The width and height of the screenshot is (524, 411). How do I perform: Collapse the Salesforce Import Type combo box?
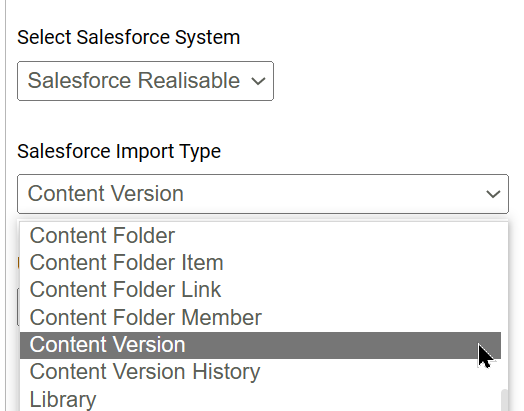(x=263, y=194)
